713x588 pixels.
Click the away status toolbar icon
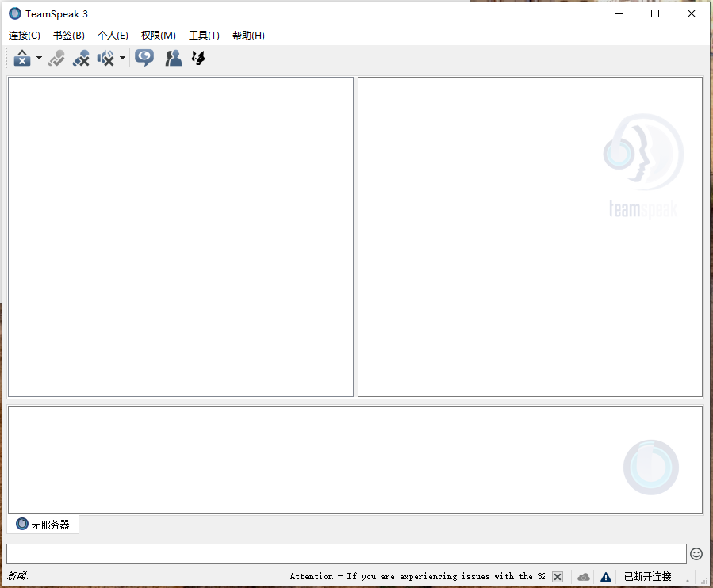pos(22,58)
